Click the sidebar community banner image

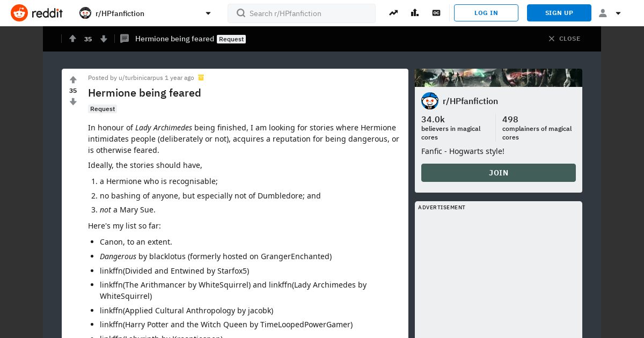(499, 78)
